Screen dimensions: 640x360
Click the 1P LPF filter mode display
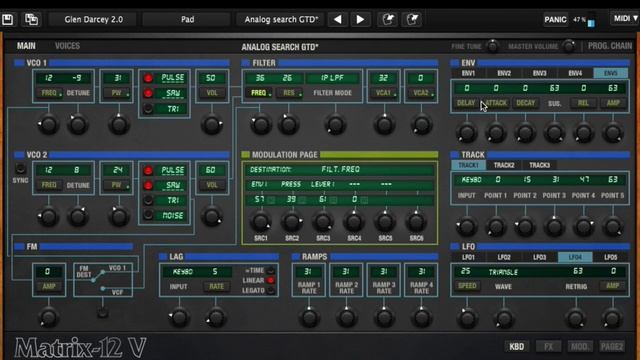(x=333, y=78)
